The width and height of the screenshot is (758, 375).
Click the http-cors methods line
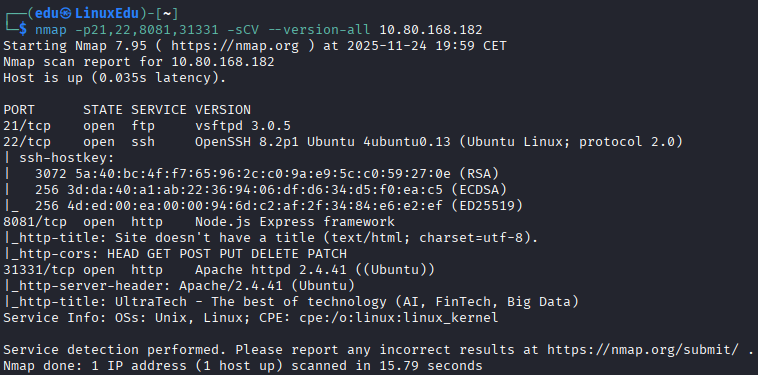[x=175, y=253]
